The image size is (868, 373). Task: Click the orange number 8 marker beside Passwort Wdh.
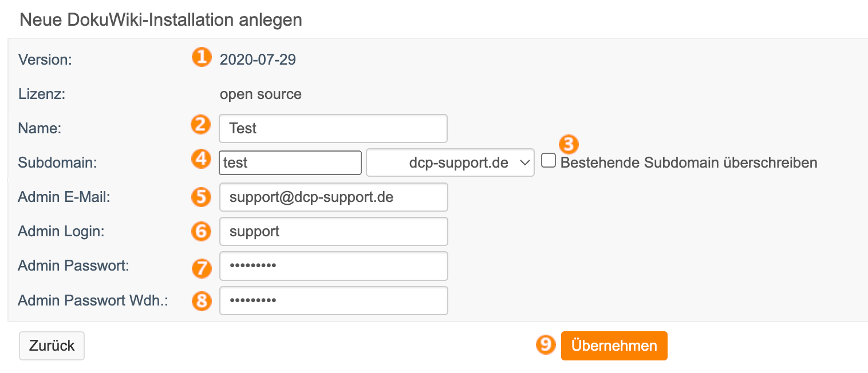201,301
